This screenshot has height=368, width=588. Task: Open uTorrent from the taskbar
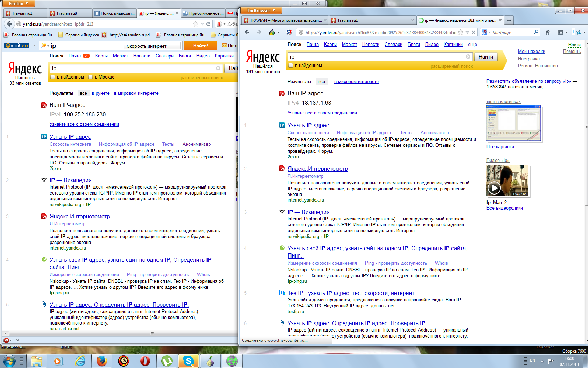click(167, 361)
